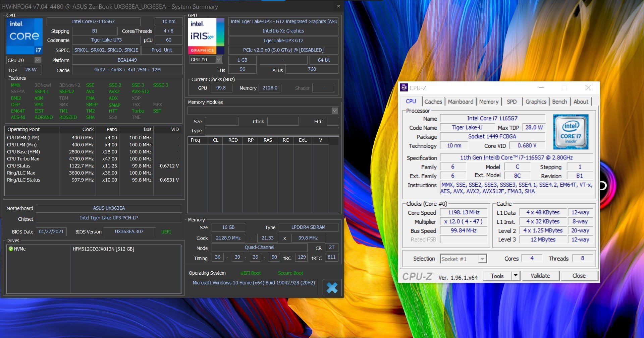Switch to the Mainboard tab in CPU-Z

461,102
